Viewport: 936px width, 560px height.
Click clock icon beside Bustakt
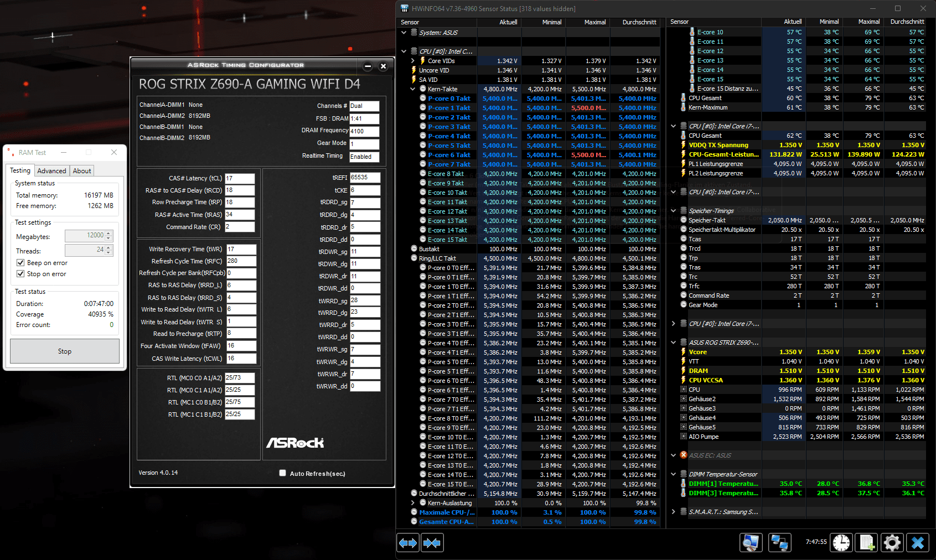coord(414,249)
